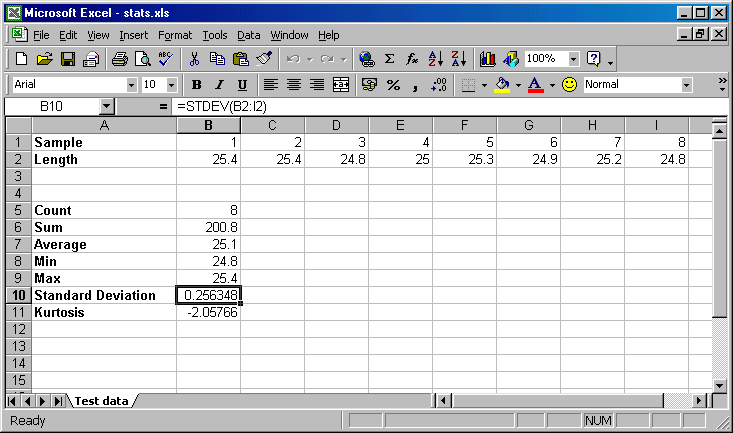Click the AutoSum sigma icon
Image resolution: width=733 pixels, height=433 pixels.
click(x=389, y=59)
